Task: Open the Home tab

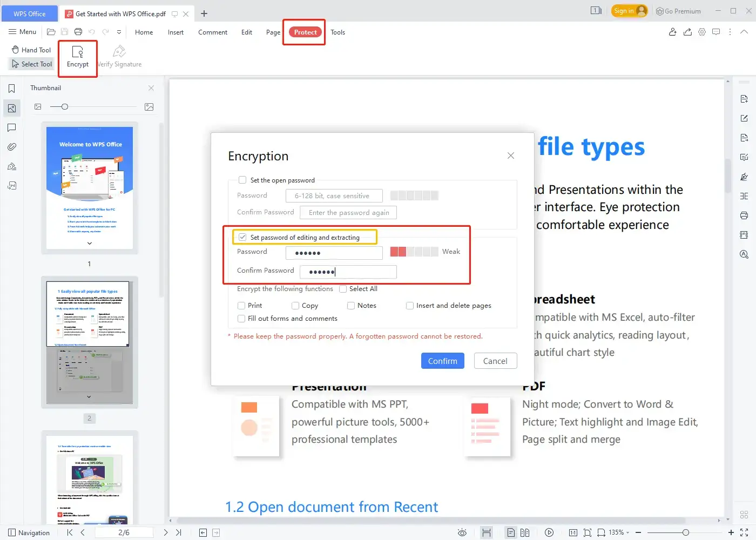Action: [144, 32]
